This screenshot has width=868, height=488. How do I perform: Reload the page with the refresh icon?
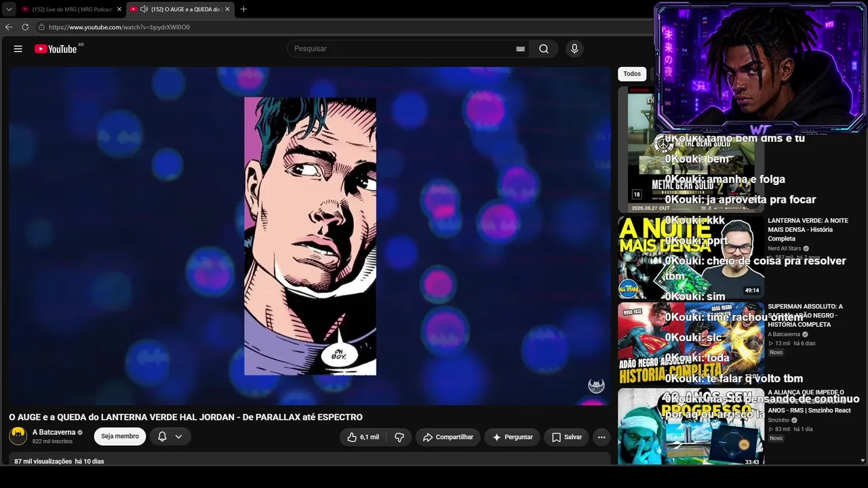(x=25, y=27)
